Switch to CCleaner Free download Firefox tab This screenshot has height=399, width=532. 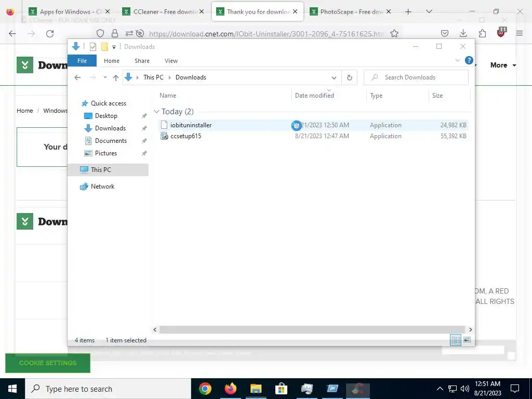[x=164, y=11]
